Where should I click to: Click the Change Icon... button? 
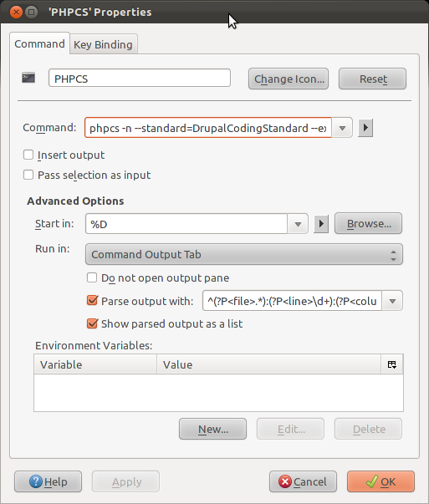tap(289, 79)
